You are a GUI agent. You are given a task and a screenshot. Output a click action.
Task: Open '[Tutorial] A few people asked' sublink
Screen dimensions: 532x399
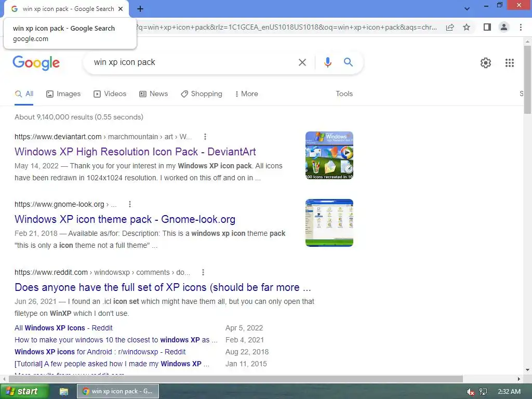click(112, 364)
